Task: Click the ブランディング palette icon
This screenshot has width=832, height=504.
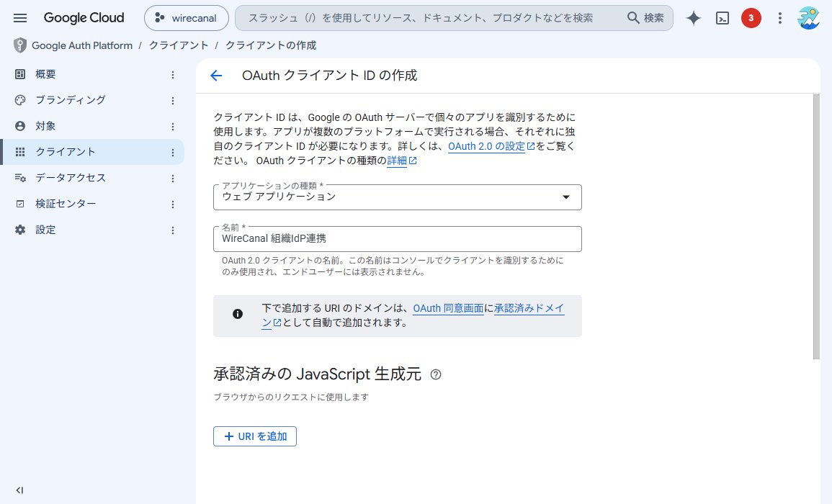Action: point(20,100)
